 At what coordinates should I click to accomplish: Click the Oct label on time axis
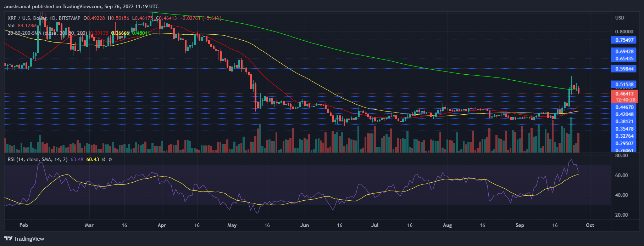[590, 225]
